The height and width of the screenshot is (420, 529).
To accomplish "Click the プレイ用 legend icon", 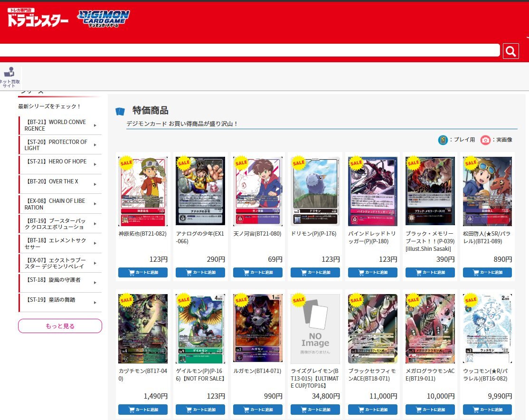I will [443, 140].
